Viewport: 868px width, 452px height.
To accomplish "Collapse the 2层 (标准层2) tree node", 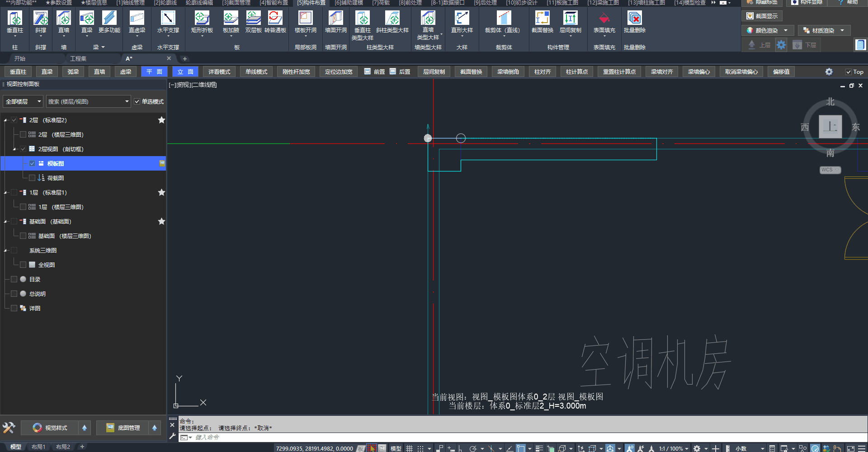I will point(5,120).
